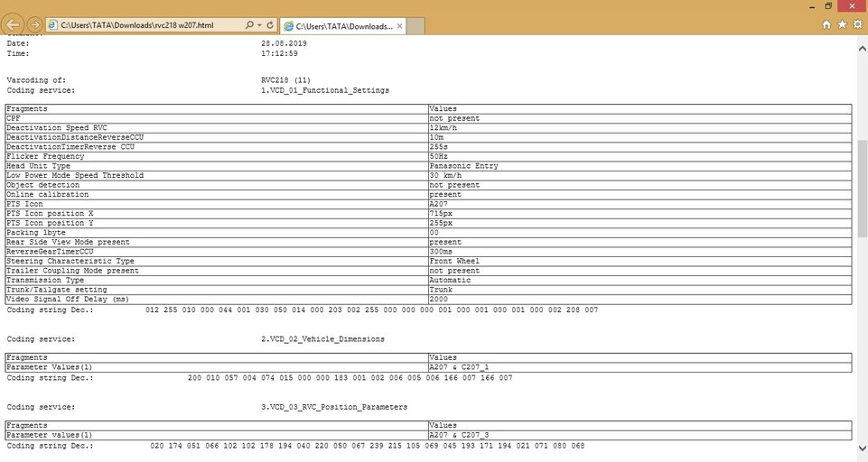Click the Forward navigation arrow
868x462 pixels.
click(x=34, y=24)
